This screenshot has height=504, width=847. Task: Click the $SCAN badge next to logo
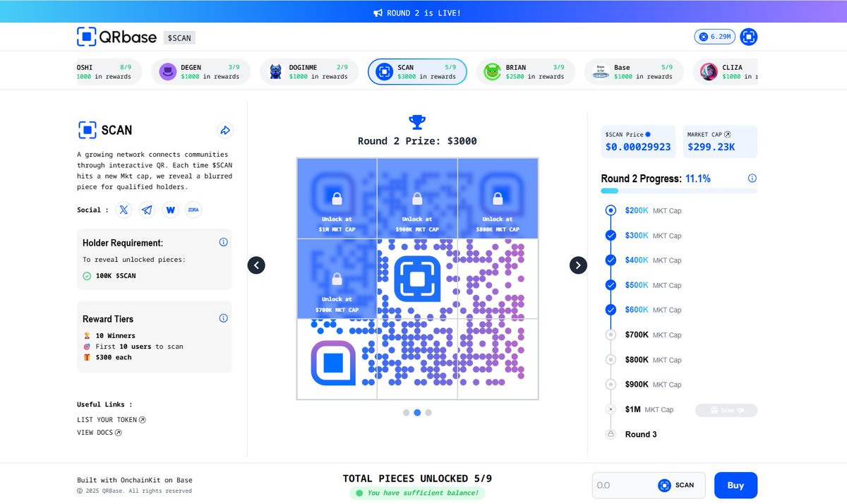(179, 37)
